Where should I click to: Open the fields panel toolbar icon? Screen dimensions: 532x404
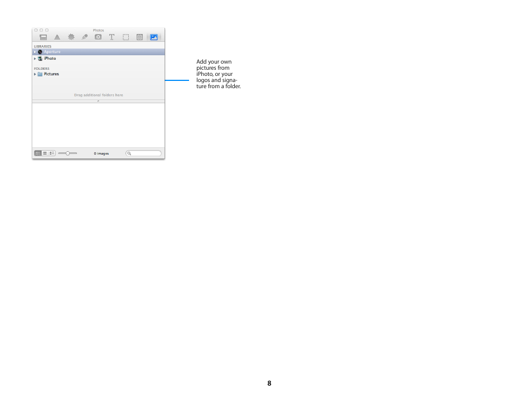click(x=43, y=37)
